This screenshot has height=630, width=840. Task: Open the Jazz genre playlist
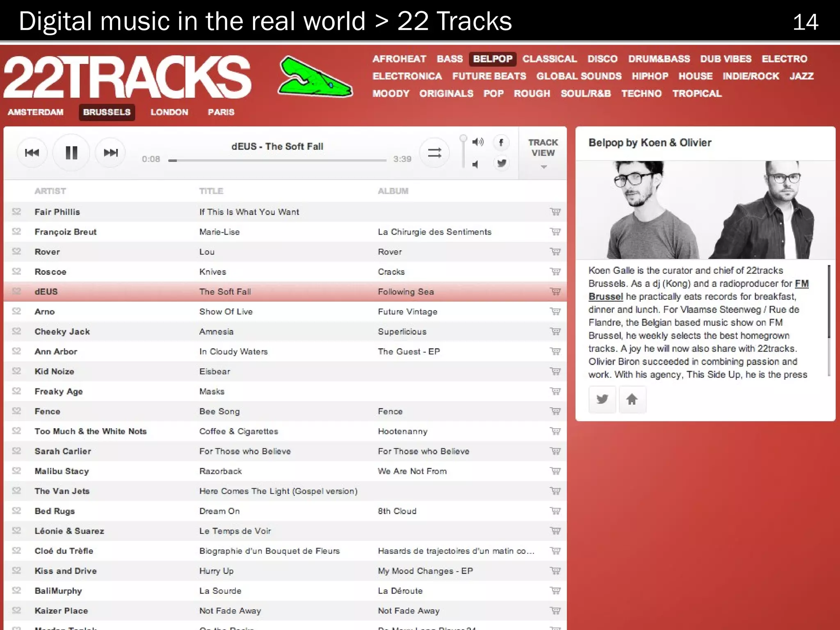[x=801, y=76]
